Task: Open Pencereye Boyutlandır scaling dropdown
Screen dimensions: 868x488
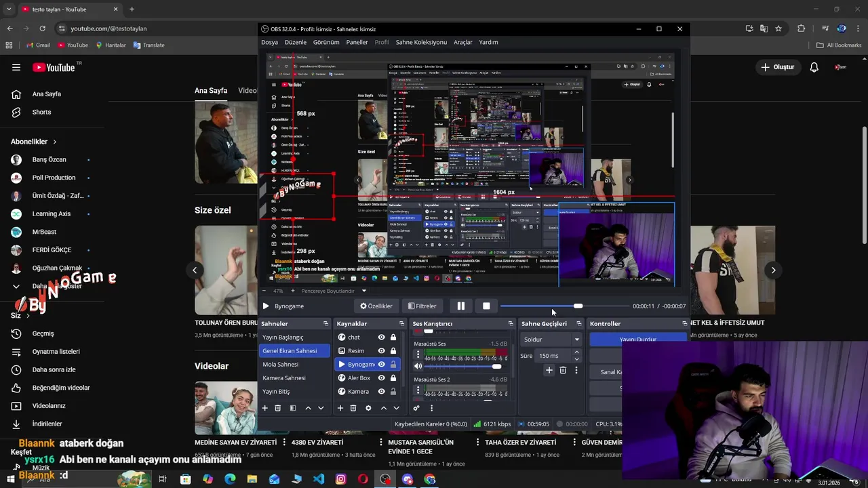Action: 334,291
